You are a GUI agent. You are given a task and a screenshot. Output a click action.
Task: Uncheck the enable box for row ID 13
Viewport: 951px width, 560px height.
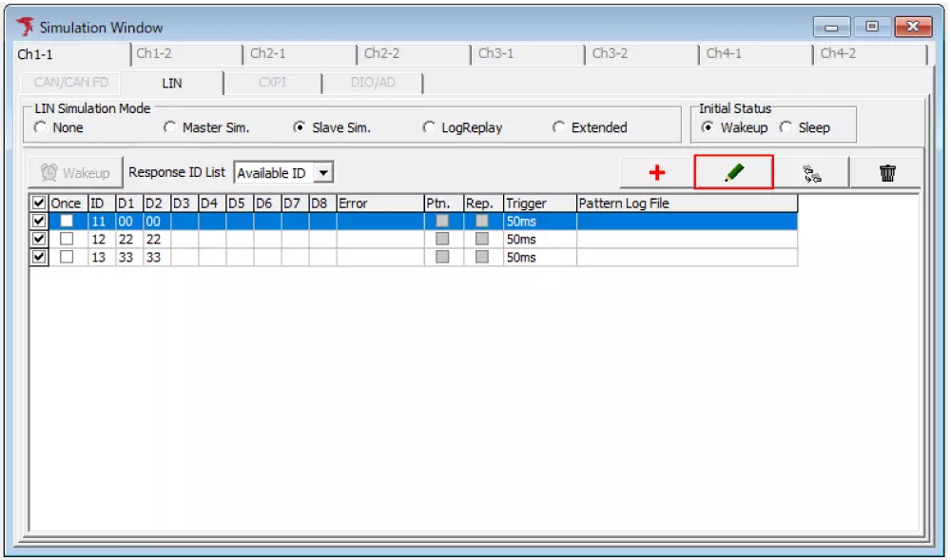(x=39, y=257)
